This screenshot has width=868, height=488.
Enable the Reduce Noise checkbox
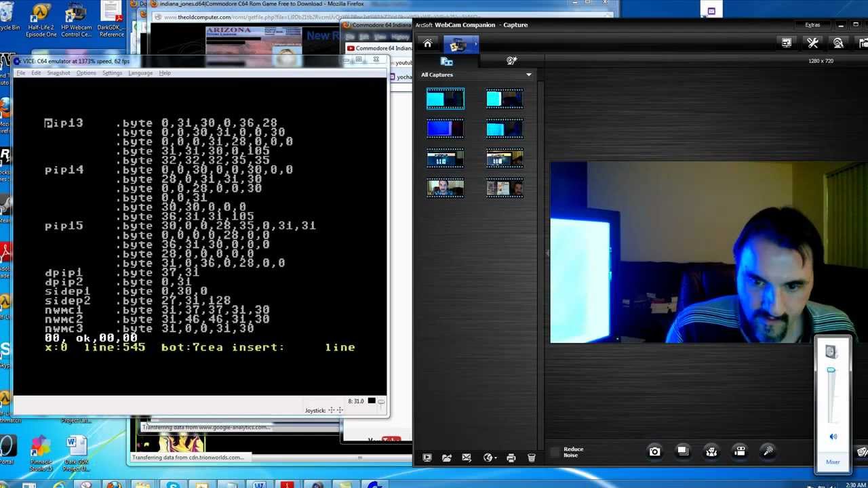pos(555,451)
